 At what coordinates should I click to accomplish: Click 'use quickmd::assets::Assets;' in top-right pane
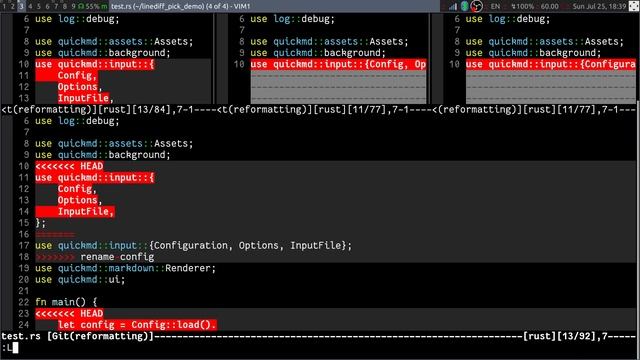click(x=544, y=41)
